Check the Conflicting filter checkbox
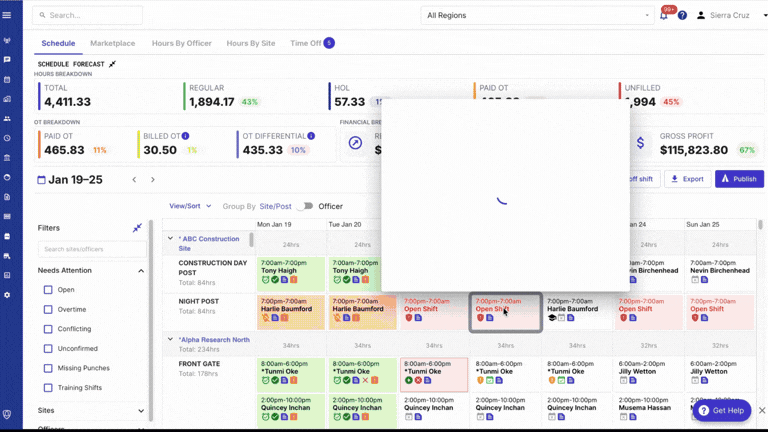This screenshot has width=768, height=432. pyautogui.click(x=48, y=329)
